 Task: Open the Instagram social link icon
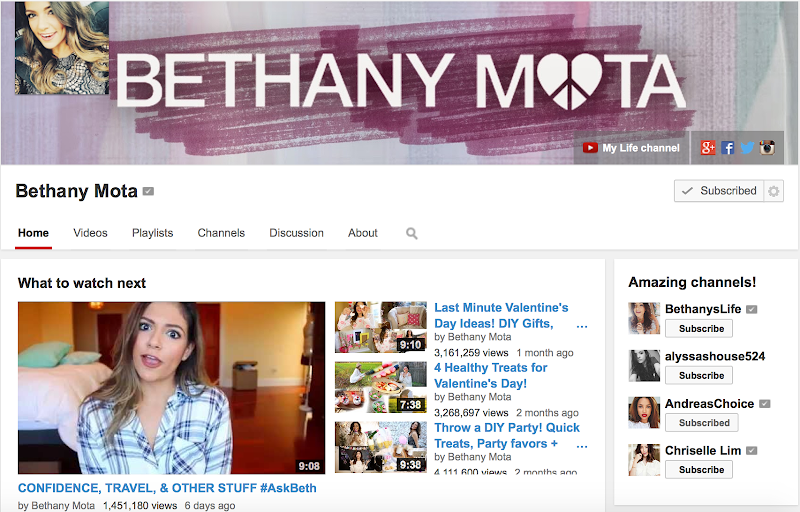767,148
